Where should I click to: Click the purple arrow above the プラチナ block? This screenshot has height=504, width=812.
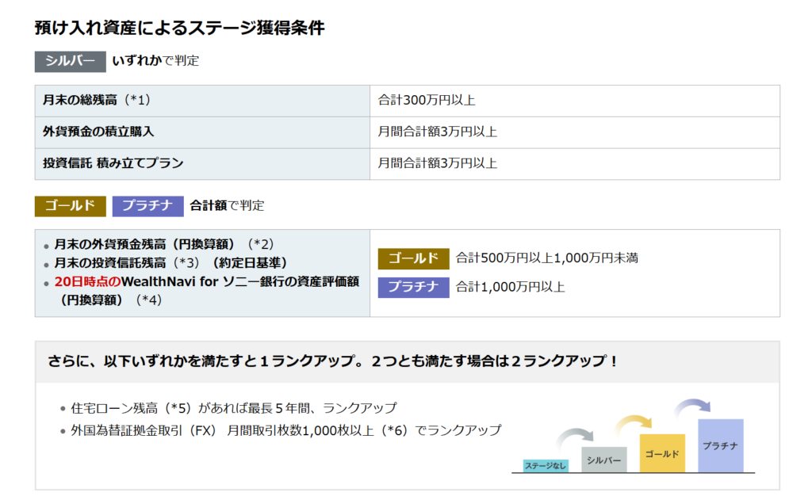coord(692,408)
